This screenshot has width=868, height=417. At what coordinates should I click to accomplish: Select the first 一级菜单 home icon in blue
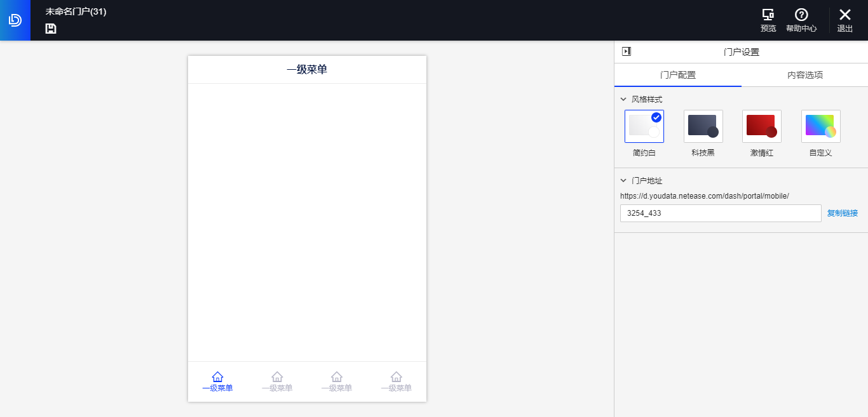tap(217, 377)
